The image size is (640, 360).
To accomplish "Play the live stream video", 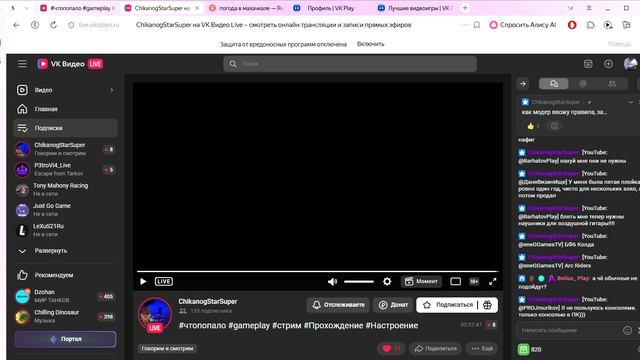I will coord(143,281).
